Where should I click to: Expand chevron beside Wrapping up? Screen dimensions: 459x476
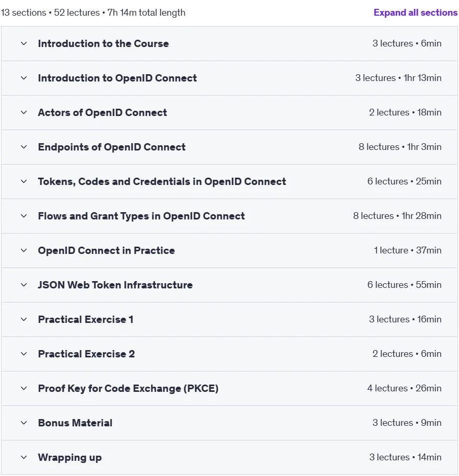point(23,457)
